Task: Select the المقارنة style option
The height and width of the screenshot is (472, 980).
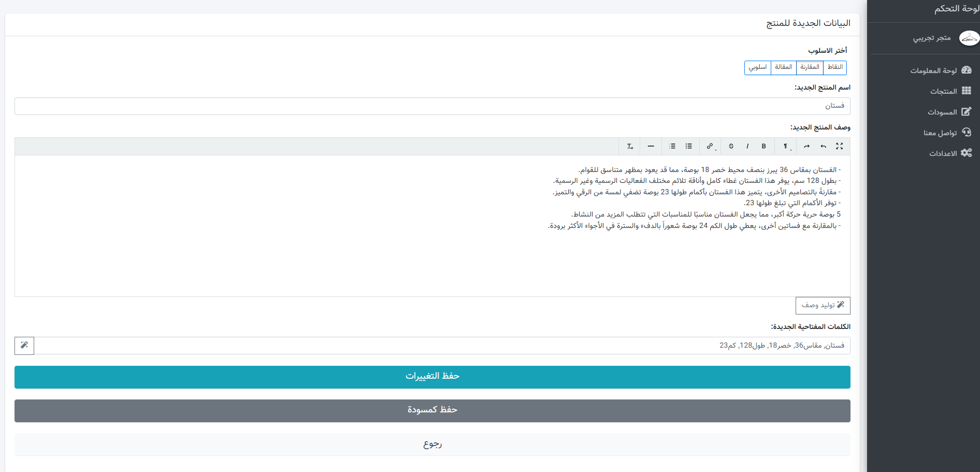Action: point(810,67)
